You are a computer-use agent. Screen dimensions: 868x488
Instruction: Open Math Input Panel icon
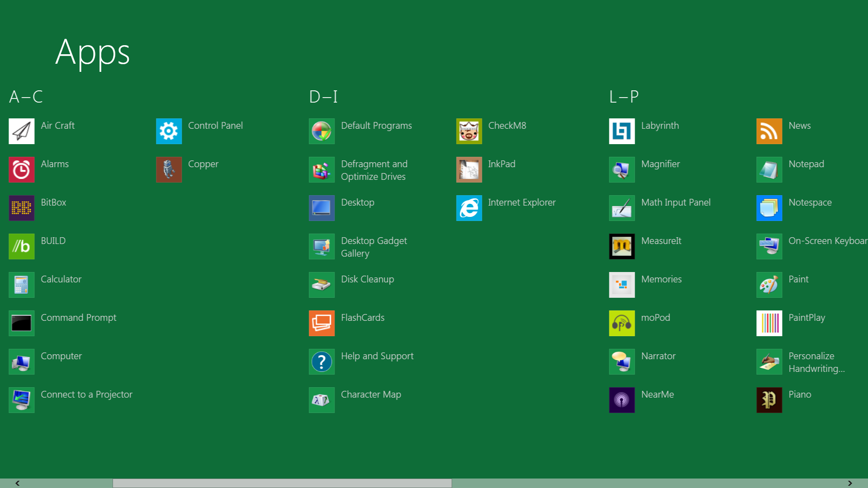[622, 208]
